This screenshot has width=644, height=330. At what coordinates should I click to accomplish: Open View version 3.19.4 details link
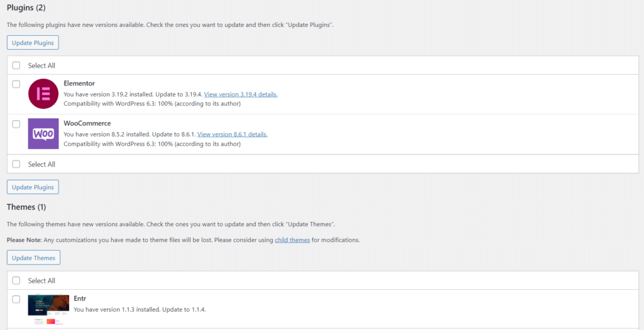click(x=241, y=94)
